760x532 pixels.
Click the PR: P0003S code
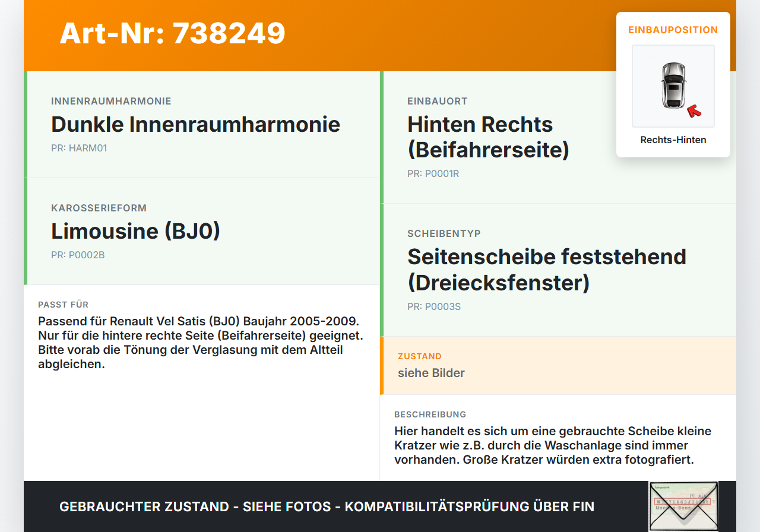(x=434, y=306)
